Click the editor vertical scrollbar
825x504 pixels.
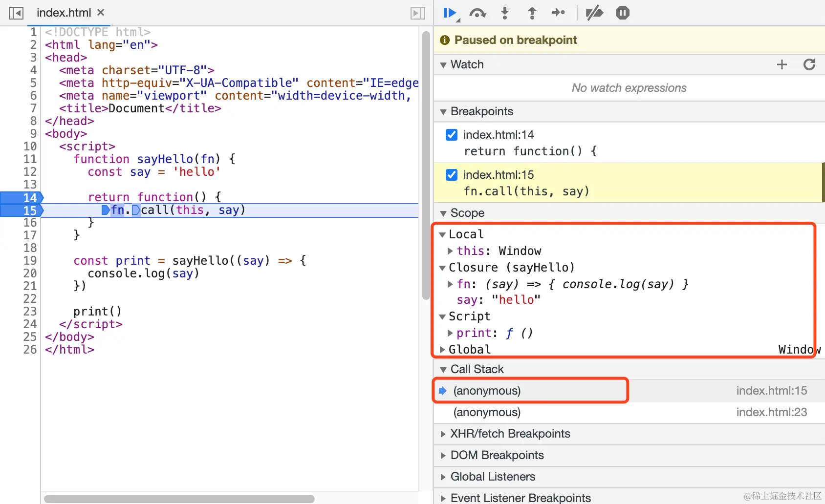pos(426,165)
